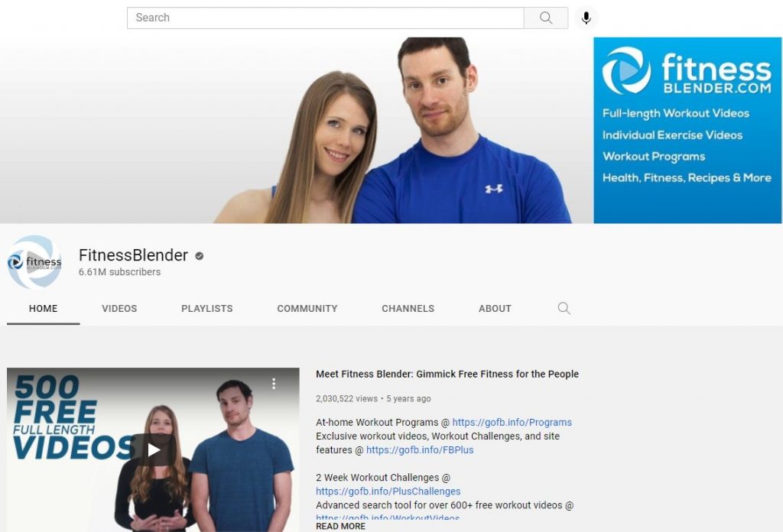Open the About tab
Viewport: 783px width, 532px height.
[x=495, y=308]
